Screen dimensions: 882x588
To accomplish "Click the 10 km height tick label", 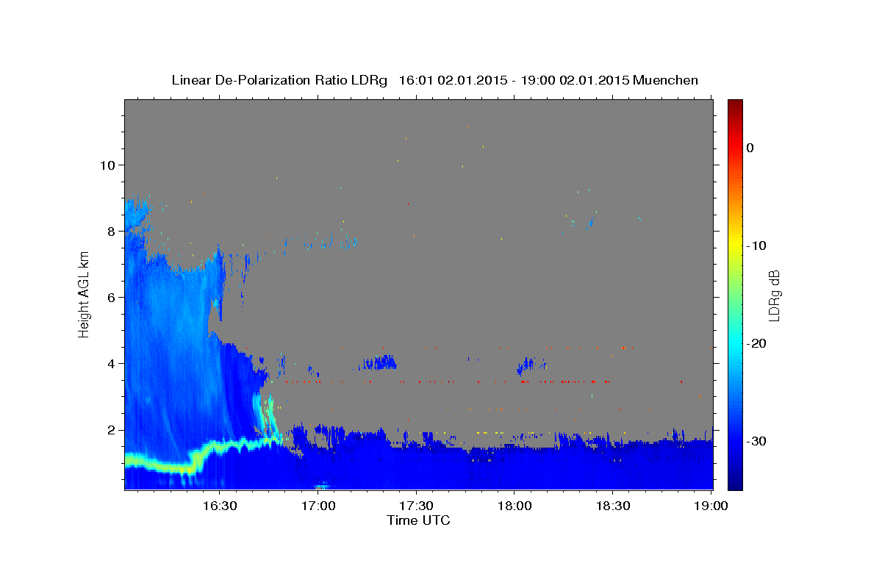I will [x=107, y=165].
